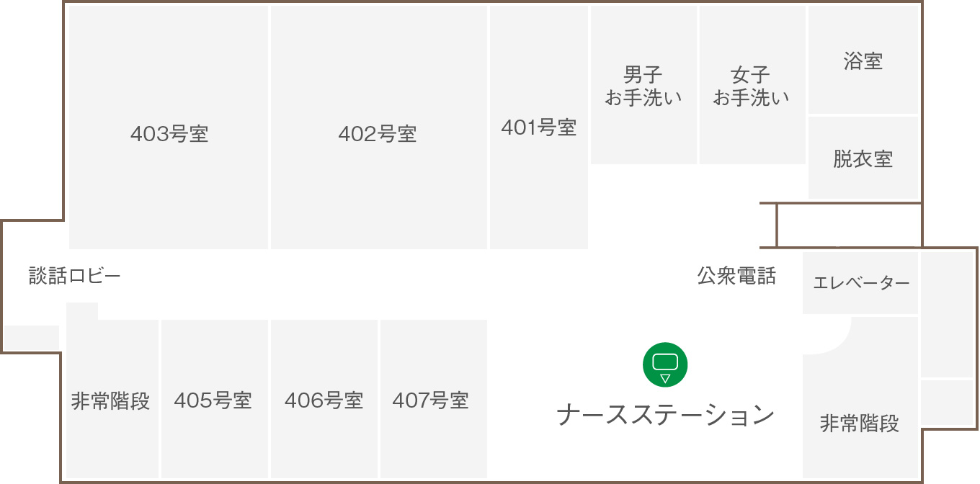The height and width of the screenshot is (484, 980).
Task: Select room 406号室
Action: (x=324, y=400)
